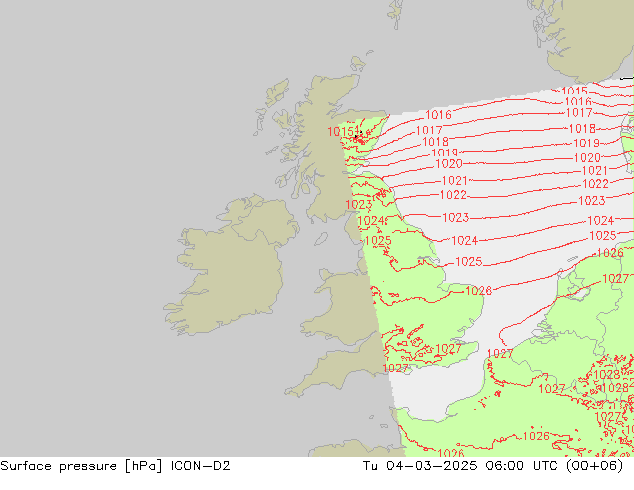The height and width of the screenshot is (490, 634).
Task: Click the eastern '1020' isobar label
Action: click(587, 157)
